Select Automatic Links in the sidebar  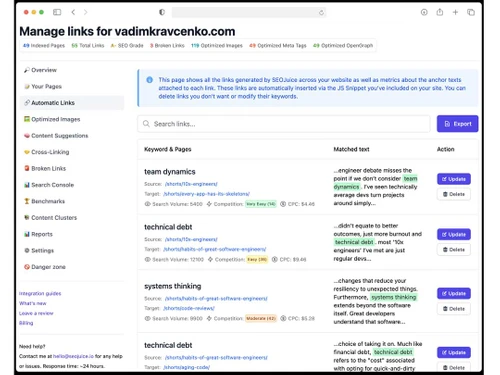point(72,103)
